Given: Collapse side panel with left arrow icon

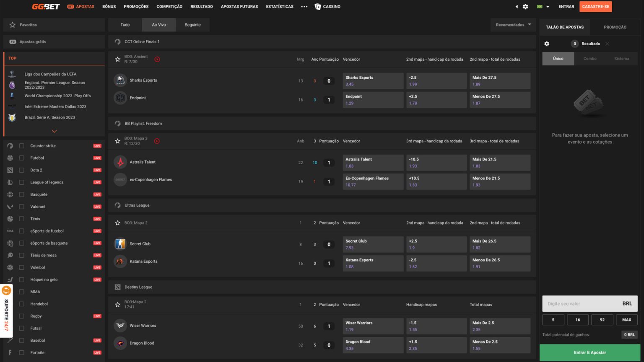Looking at the screenshot, I should click(517, 7).
